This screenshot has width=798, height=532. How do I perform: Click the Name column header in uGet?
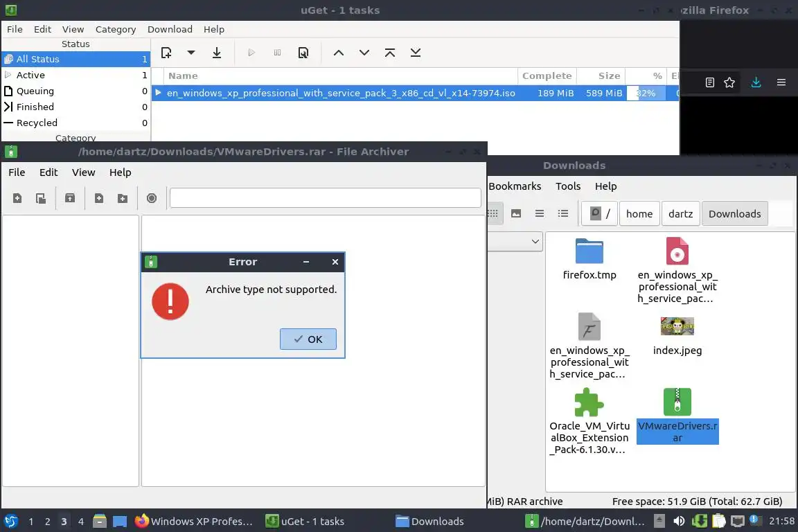click(x=341, y=76)
